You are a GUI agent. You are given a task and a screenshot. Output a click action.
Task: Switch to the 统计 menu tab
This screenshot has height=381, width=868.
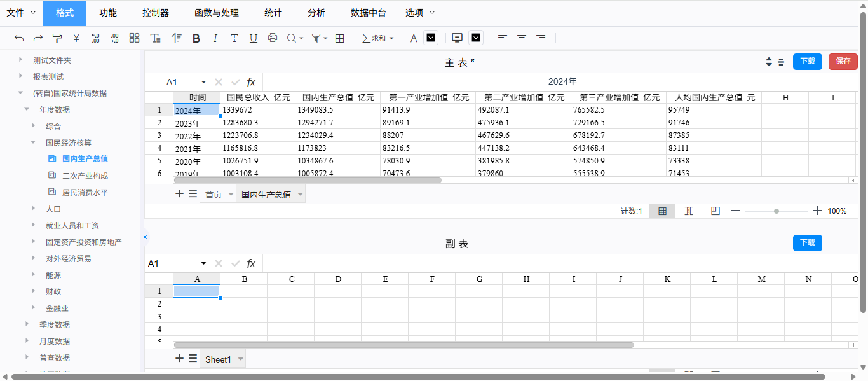click(273, 13)
